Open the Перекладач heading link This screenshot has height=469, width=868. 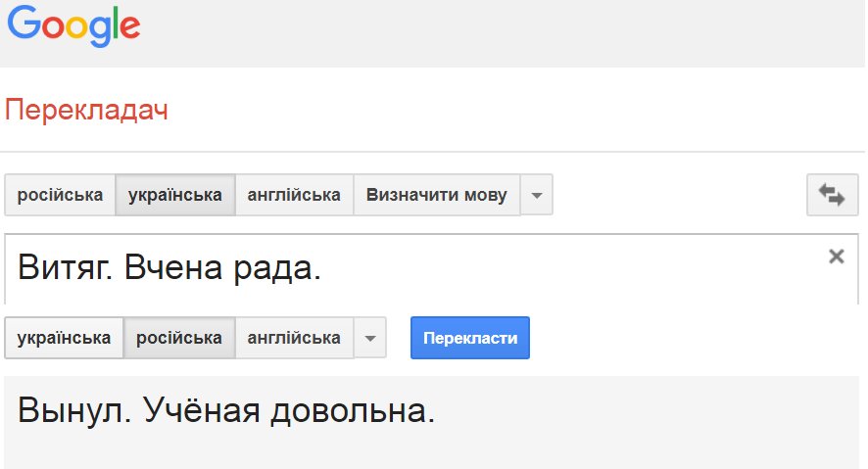(x=86, y=110)
